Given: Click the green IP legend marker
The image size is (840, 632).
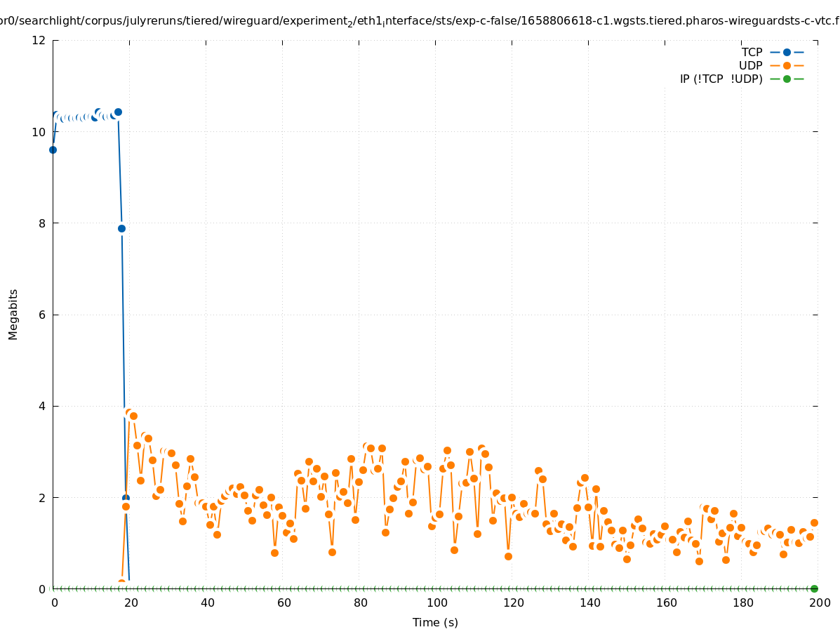Looking at the screenshot, I should pos(787,79).
